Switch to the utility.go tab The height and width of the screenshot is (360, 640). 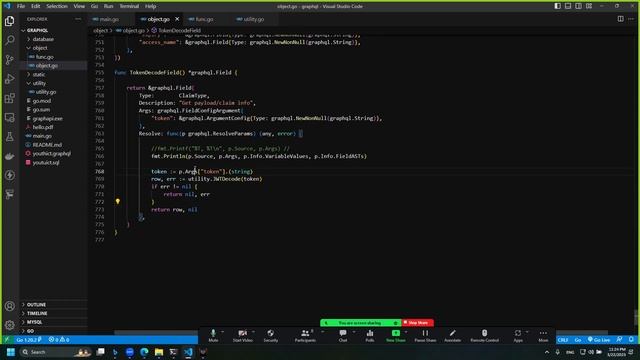[x=253, y=19]
